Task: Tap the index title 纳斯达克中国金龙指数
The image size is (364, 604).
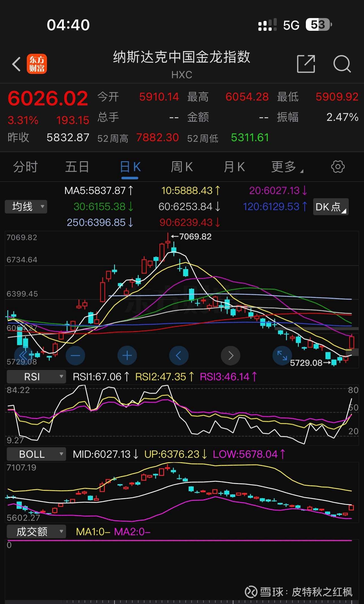Action: [x=182, y=57]
